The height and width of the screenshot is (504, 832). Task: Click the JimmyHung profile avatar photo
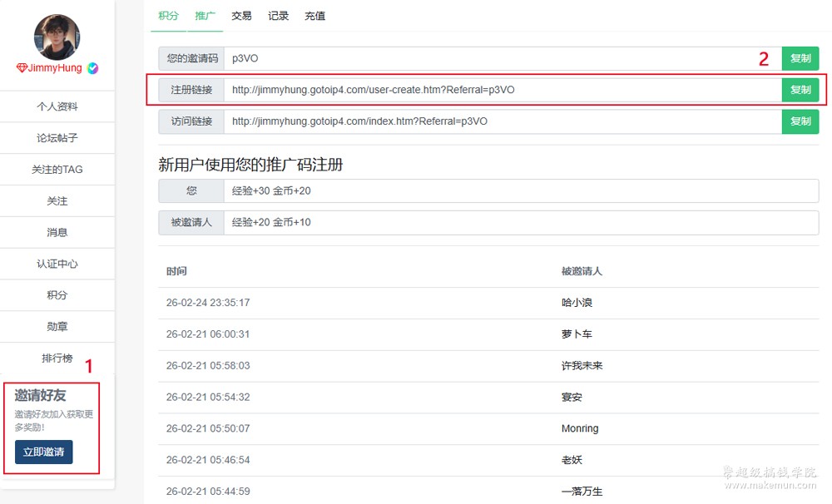click(x=57, y=37)
